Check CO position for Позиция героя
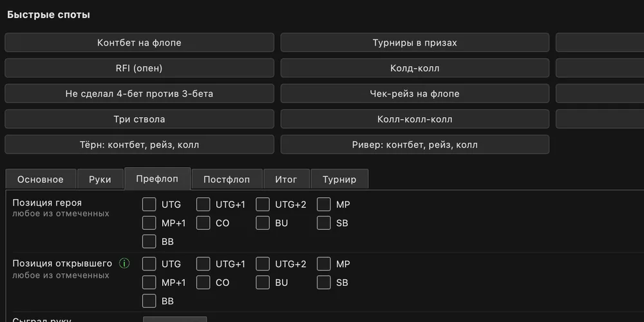The image size is (644, 322). click(x=204, y=223)
